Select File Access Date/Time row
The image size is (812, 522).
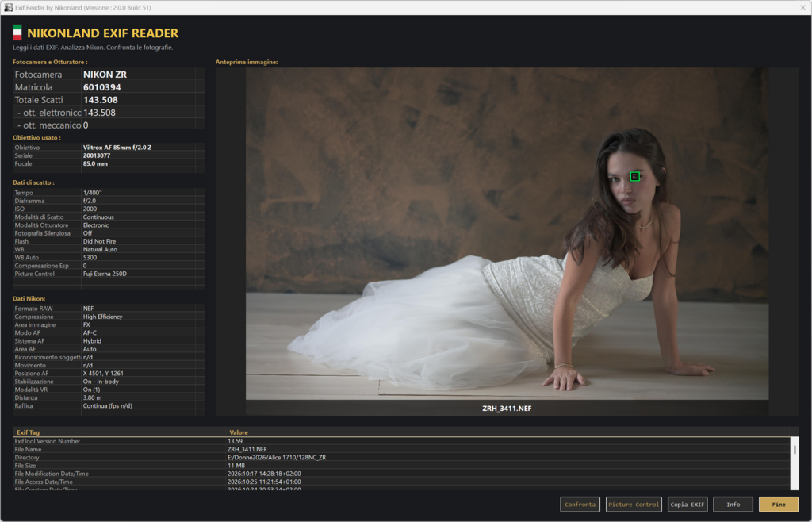pyautogui.click(x=401, y=482)
